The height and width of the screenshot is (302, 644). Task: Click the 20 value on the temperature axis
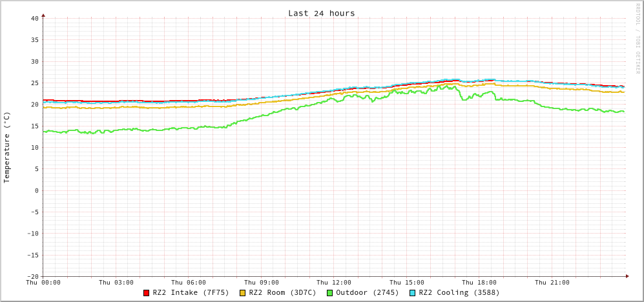(x=34, y=105)
